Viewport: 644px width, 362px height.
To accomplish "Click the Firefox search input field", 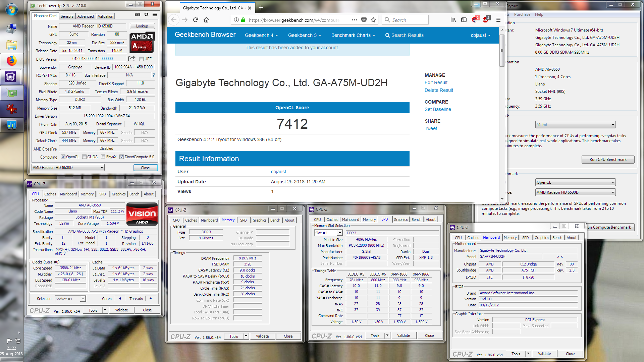I will 405,20.
